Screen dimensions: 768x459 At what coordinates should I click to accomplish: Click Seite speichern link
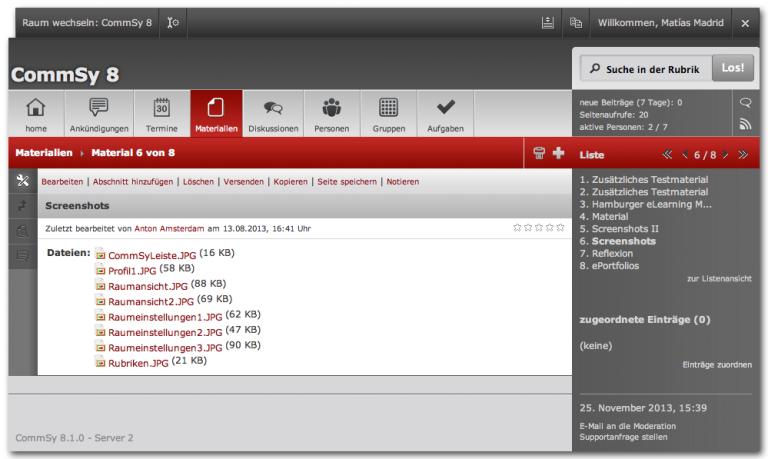point(347,182)
